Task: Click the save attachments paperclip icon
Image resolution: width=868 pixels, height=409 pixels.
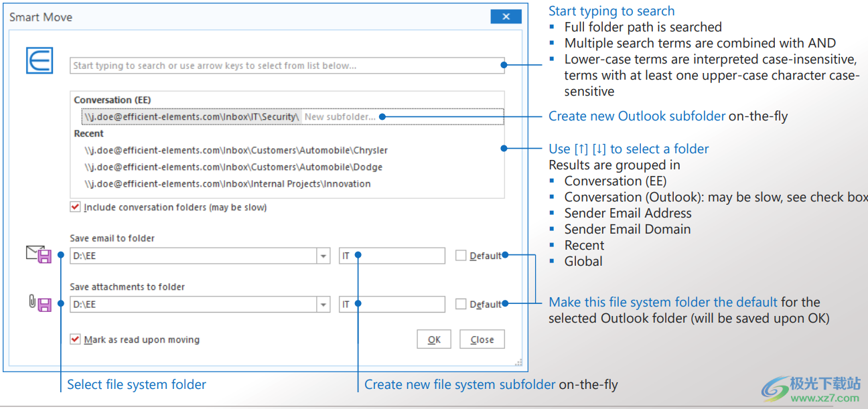Action: click(40, 303)
